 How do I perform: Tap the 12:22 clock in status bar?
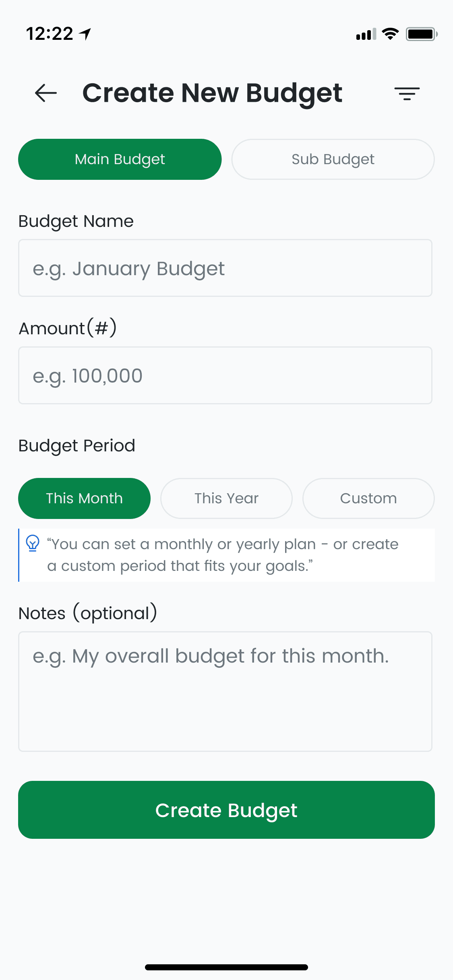pyautogui.click(x=50, y=34)
